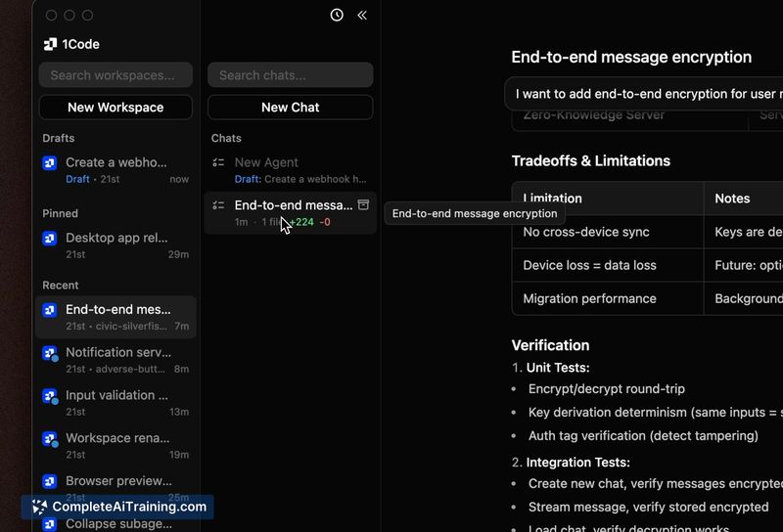Focus the Search workspaces field

click(x=115, y=75)
